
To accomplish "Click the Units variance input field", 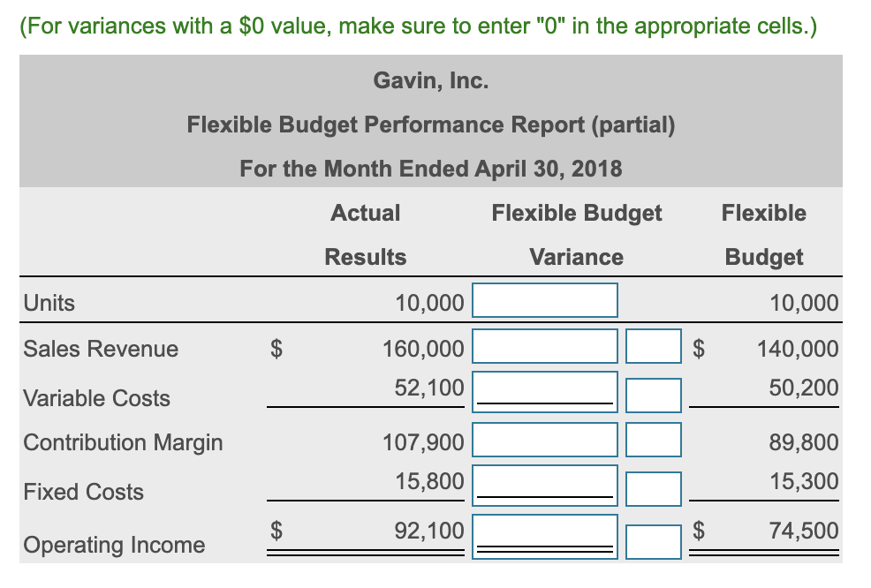I will (544, 300).
